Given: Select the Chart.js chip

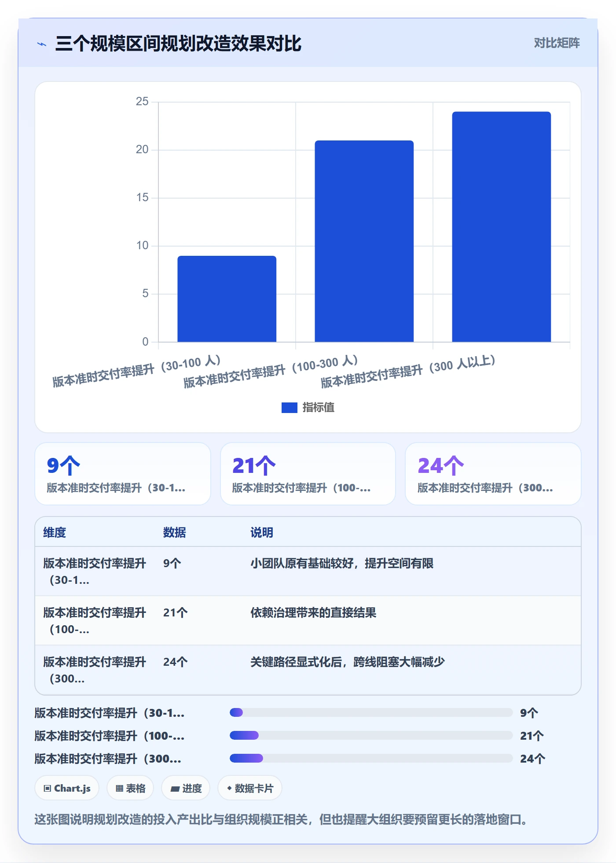Looking at the screenshot, I should click(x=67, y=788).
